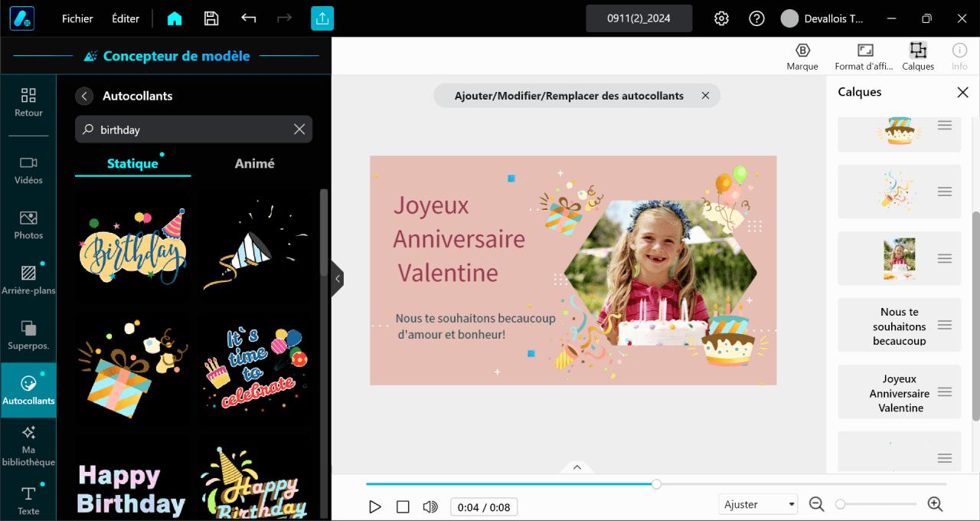980x521 pixels.
Task: Collapse the left panel with the side chevron
Action: pyautogui.click(x=338, y=279)
